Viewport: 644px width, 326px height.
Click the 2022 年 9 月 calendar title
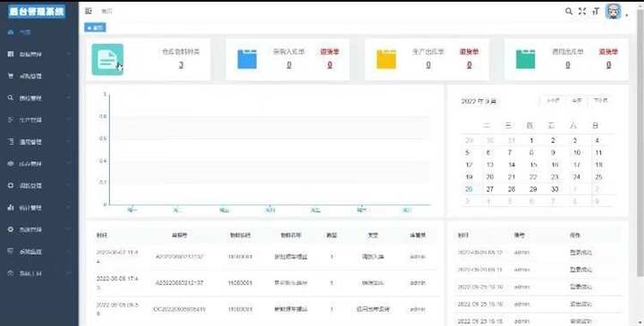point(479,101)
